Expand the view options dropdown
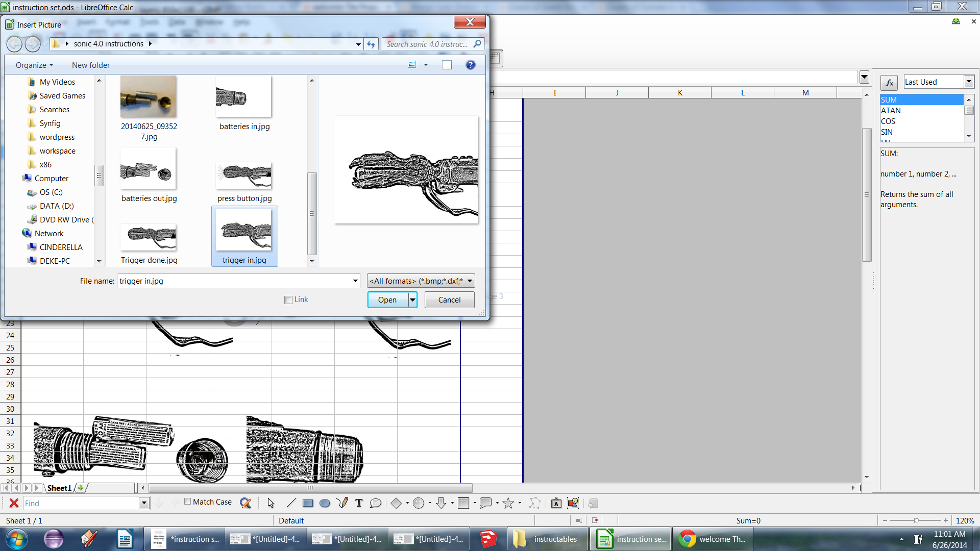This screenshot has width=980, height=551. coord(425,65)
